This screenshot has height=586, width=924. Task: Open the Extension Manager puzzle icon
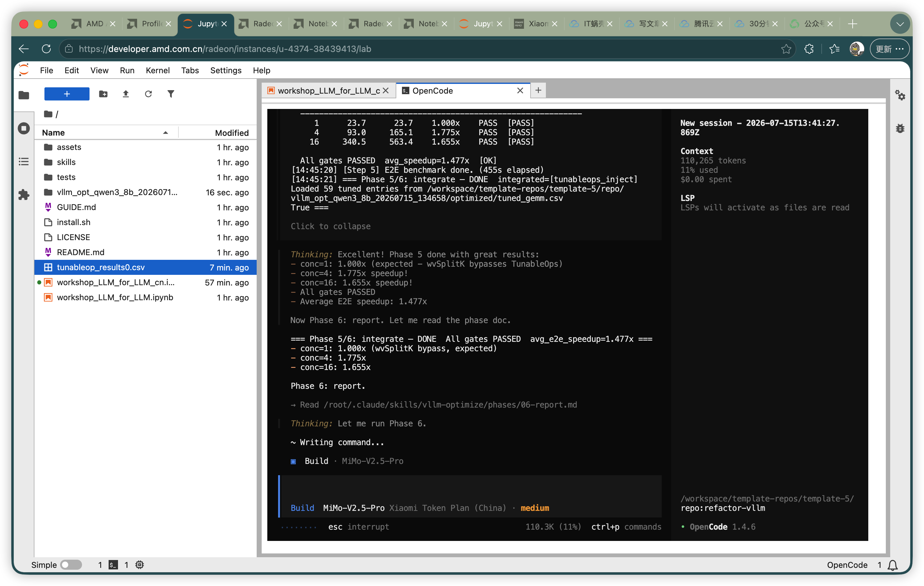click(x=24, y=195)
